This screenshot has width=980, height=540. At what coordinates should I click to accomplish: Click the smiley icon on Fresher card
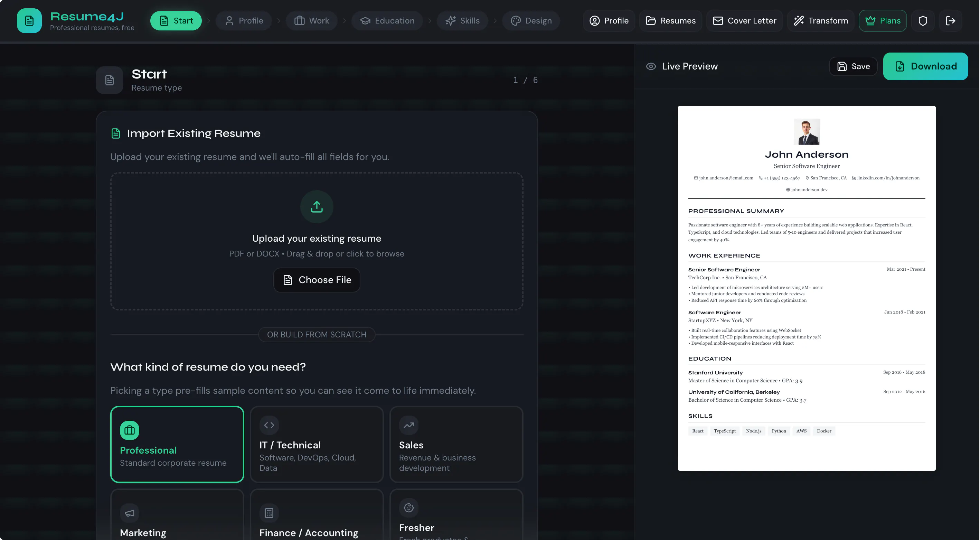point(408,508)
